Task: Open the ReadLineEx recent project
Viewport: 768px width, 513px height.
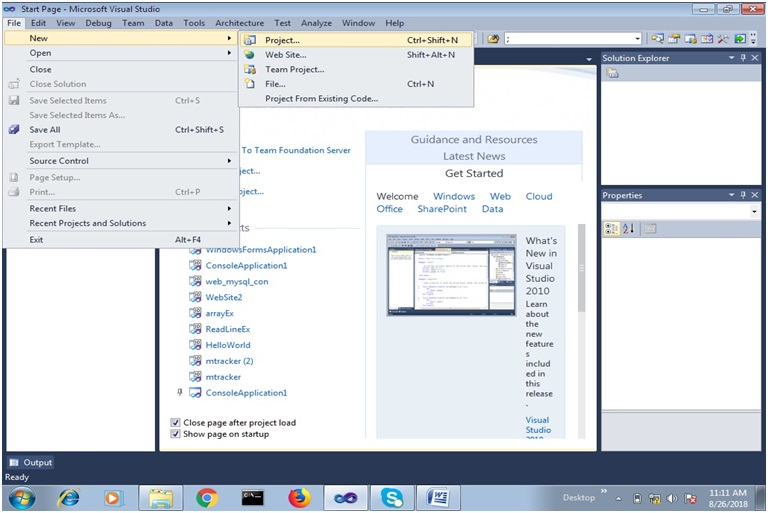Action: pos(228,329)
